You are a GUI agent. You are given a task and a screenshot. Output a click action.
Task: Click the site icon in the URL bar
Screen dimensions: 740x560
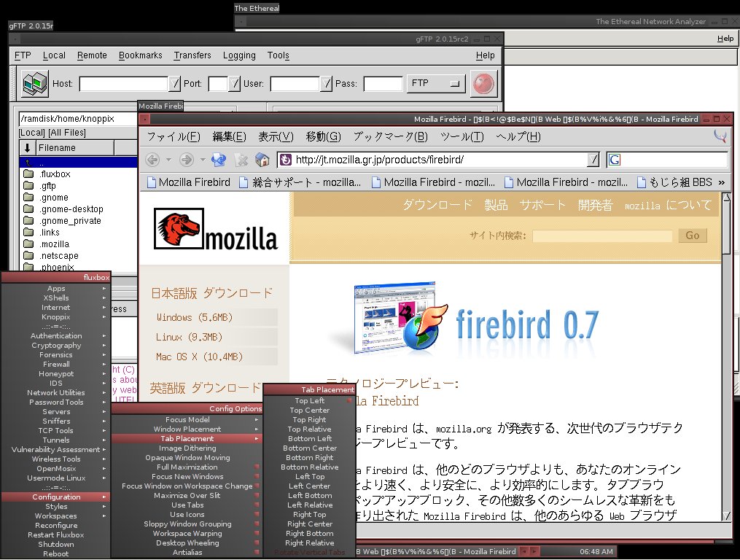click(286, 160)
